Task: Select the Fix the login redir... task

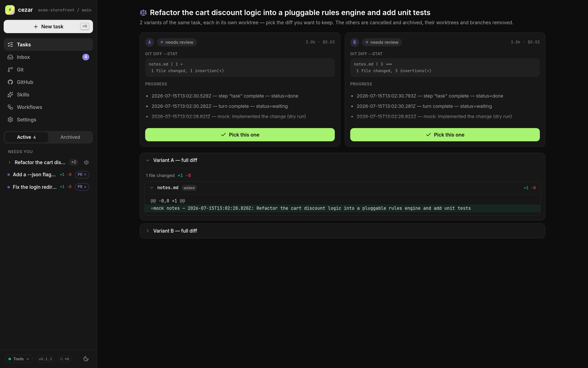Action: coord(35,187)
